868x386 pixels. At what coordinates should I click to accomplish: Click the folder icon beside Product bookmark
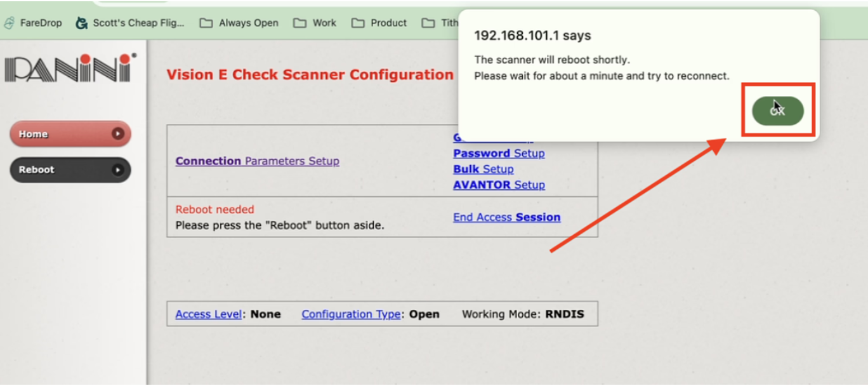tap(359, 22)
